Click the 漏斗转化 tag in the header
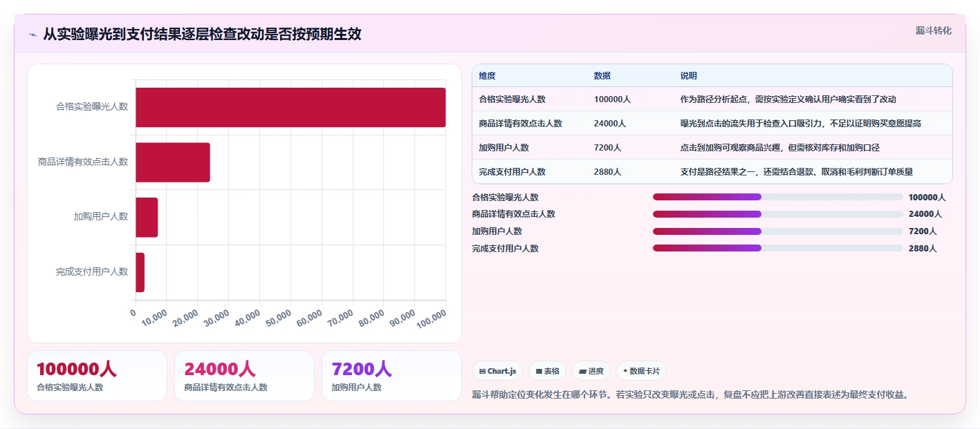This screenshot has height=429, width=980. [x=933, y=30]
